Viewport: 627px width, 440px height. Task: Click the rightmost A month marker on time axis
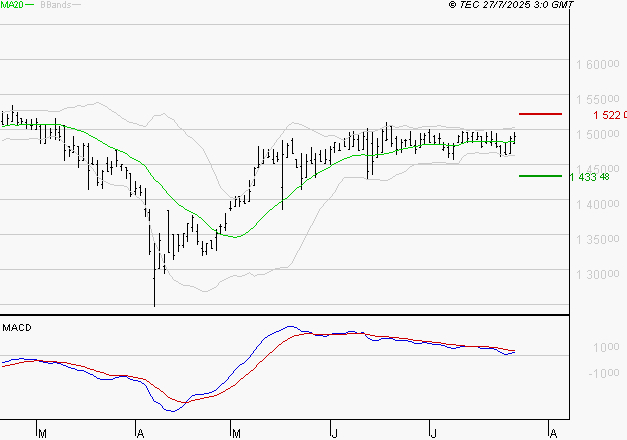click(551, 433)
